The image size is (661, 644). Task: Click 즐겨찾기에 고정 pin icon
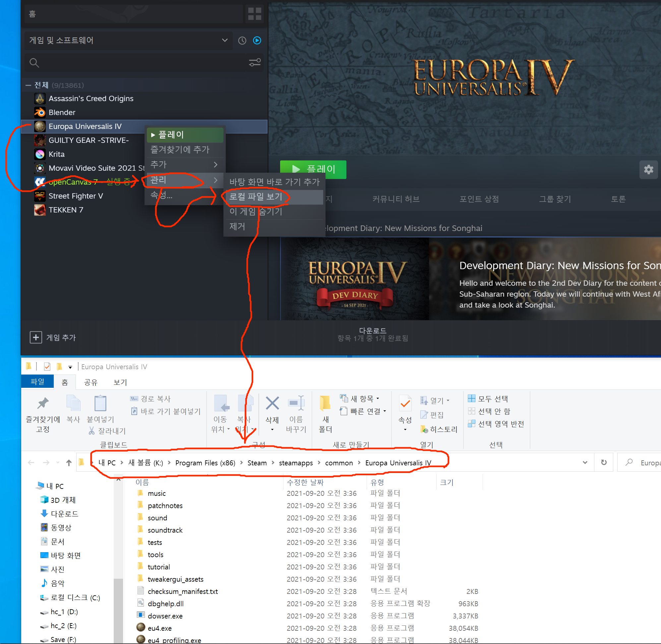(x=43, y=403)
